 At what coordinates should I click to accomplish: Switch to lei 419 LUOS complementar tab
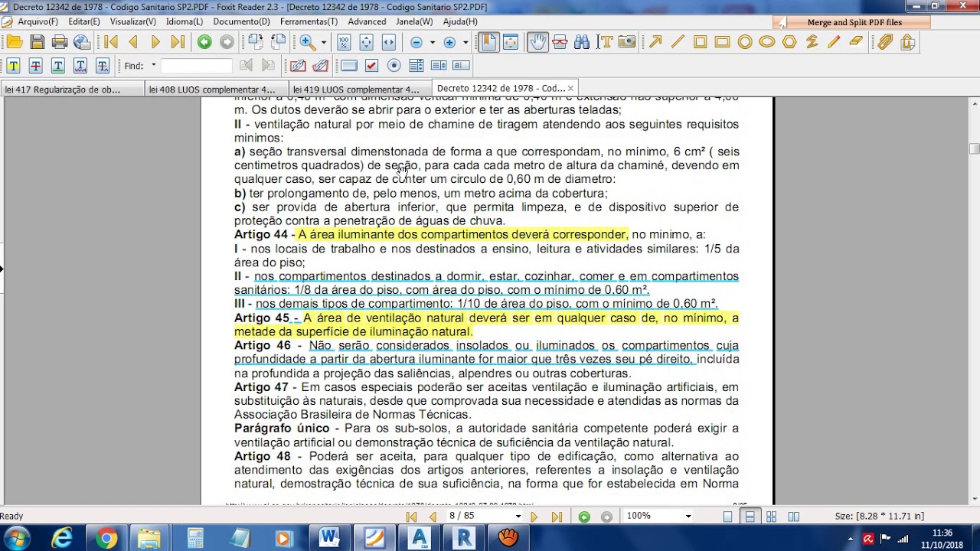click(x=361, y=90)
